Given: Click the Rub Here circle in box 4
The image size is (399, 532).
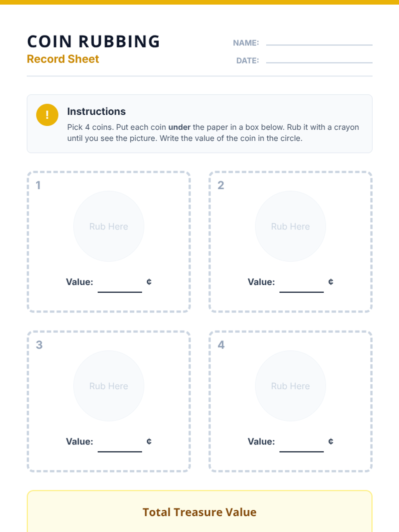Looking at the screenshot, I should pos(290,386).
